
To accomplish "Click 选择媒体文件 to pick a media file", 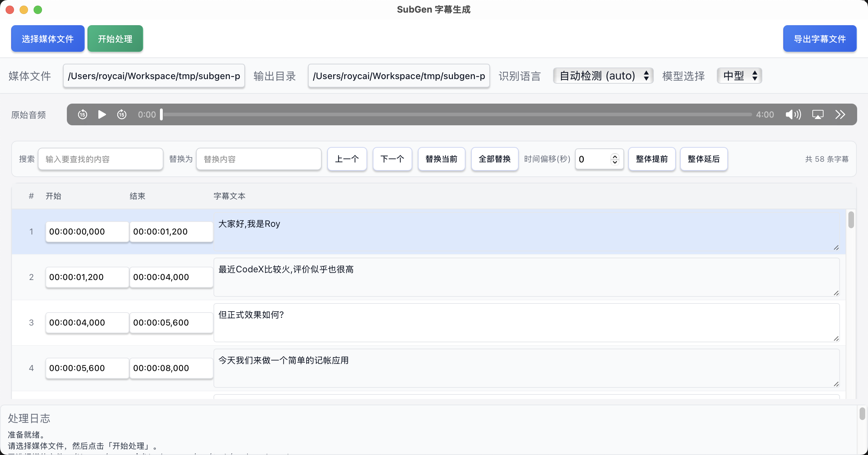I will [x=48, y=38].
